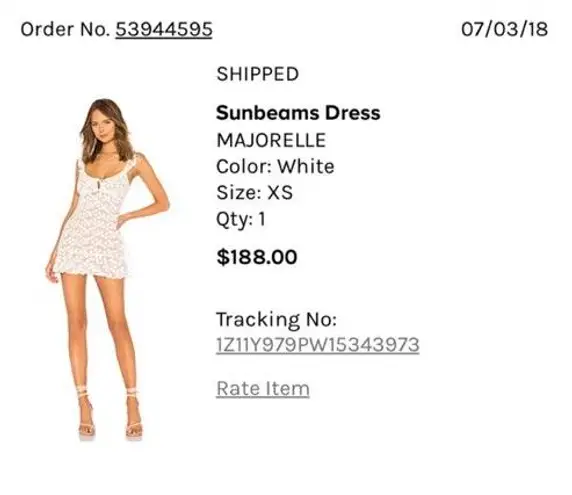
Task: Click the XS size value
Action: pos(280,193)
